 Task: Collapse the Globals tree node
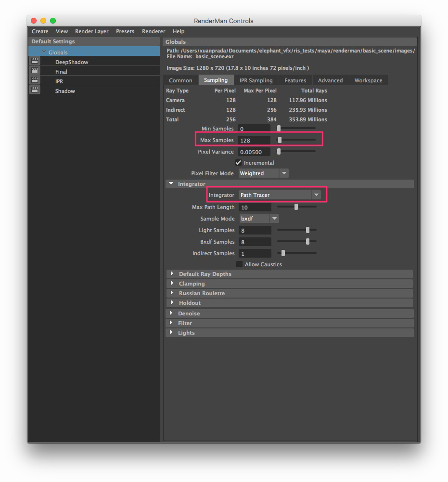pos(44,52)
